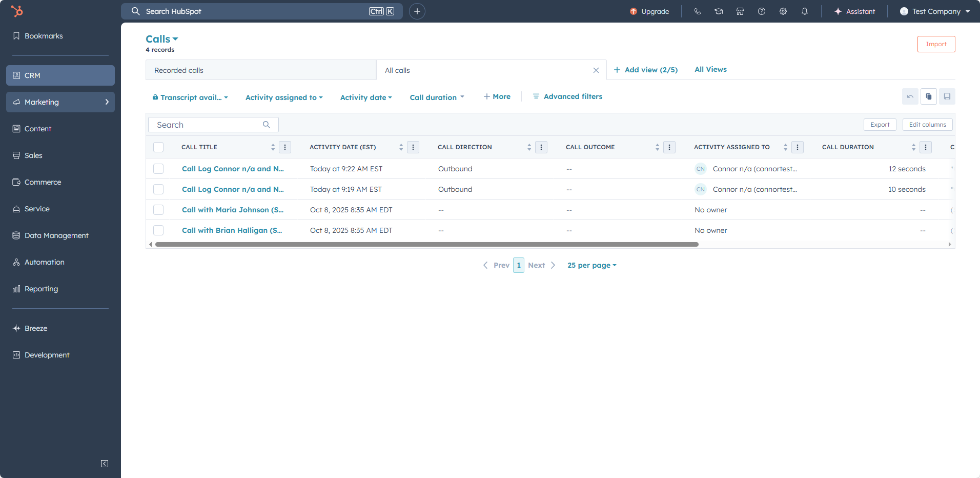Click the HubSpot sprocket logo
The image size is (980, 478).
pyautogui.click(x=17, y=11)
